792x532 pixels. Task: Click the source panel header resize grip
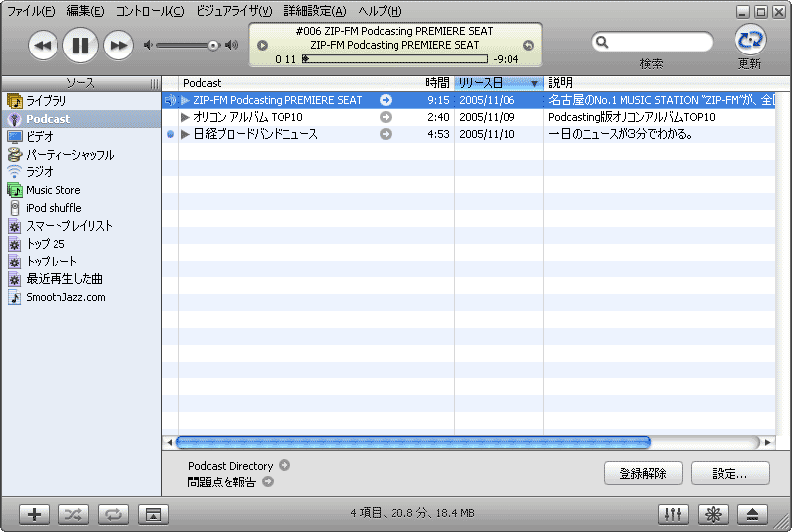[x=154, y=84]
